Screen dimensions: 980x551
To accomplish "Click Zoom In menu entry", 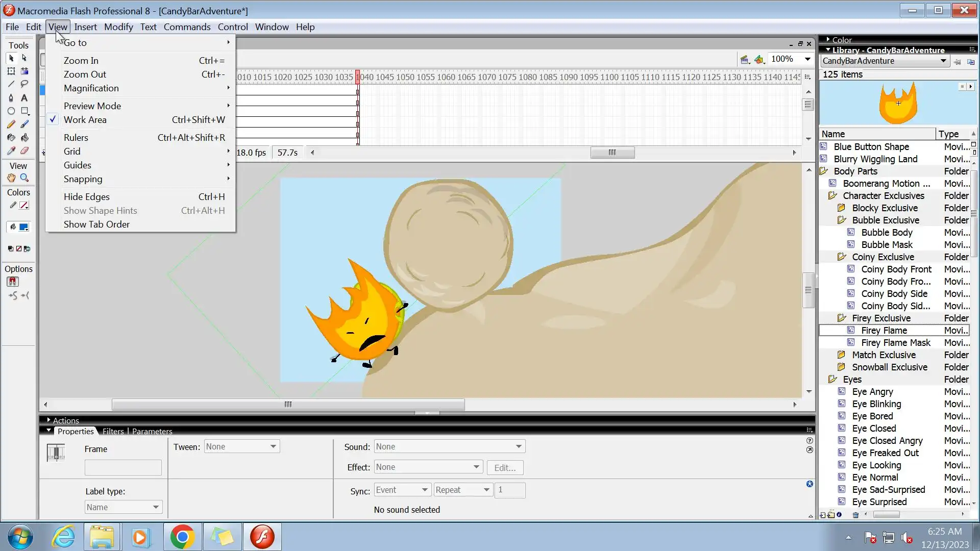I will pos(81,61).
